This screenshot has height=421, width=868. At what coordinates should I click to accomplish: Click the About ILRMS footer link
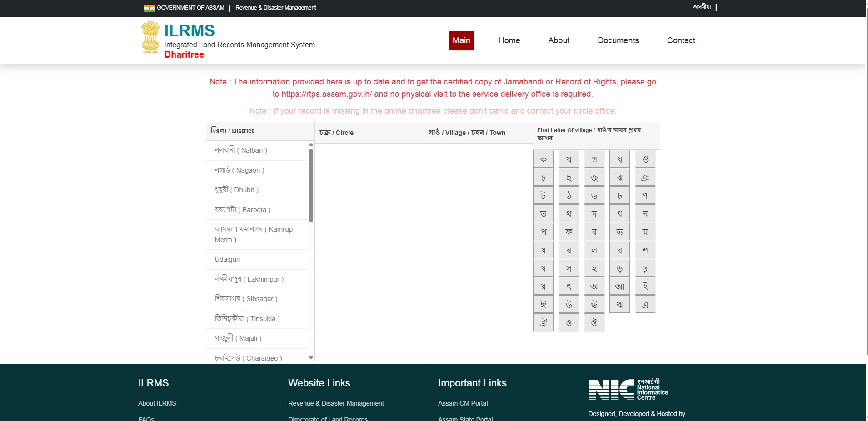[x=157, y=403]
